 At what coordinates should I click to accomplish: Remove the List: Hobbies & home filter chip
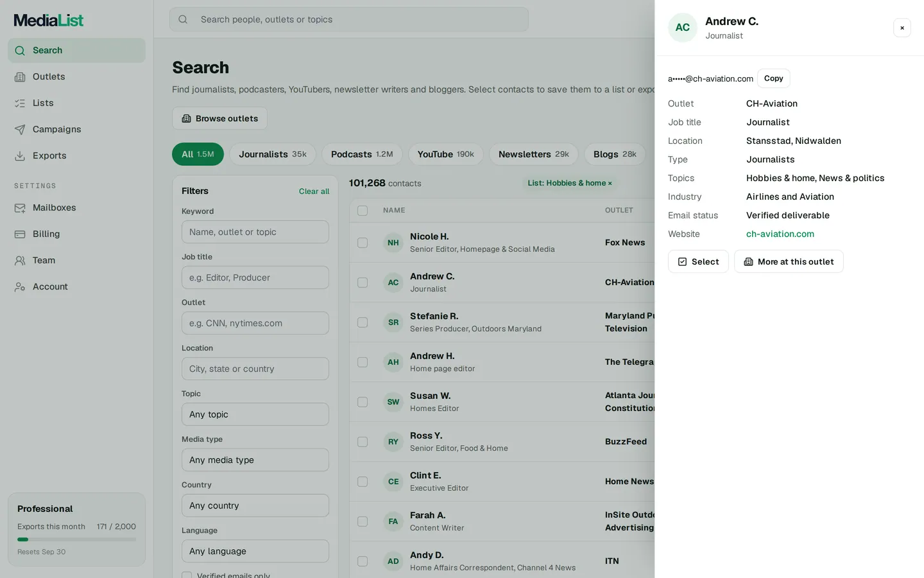pyautogui.click(x=610, y=183)
